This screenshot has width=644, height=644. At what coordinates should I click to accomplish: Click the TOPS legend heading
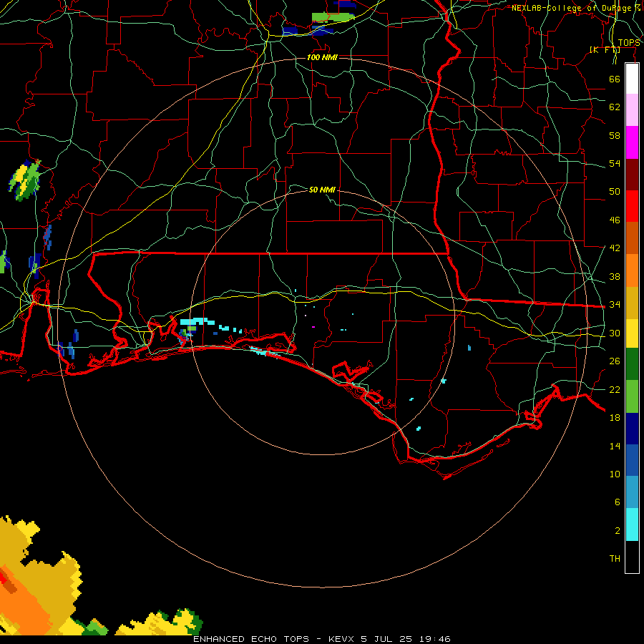629,43
